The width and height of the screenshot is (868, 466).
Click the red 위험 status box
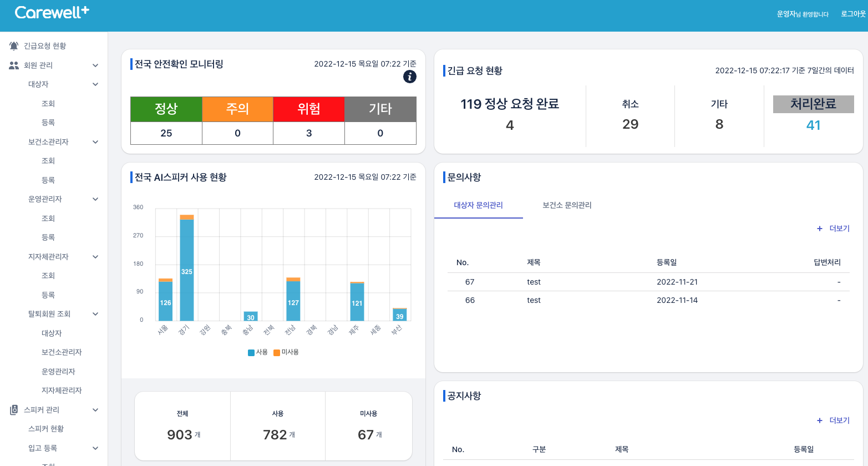[x=308, y=109]
